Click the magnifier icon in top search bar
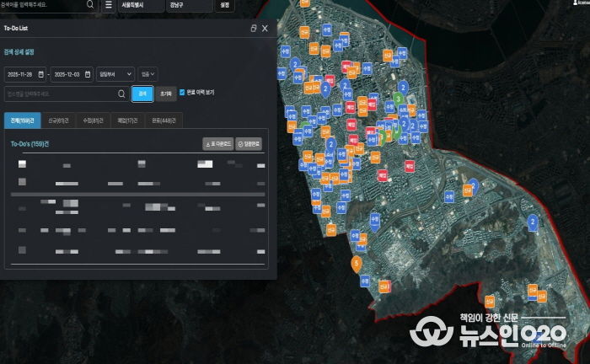 [x=90, y=4]
